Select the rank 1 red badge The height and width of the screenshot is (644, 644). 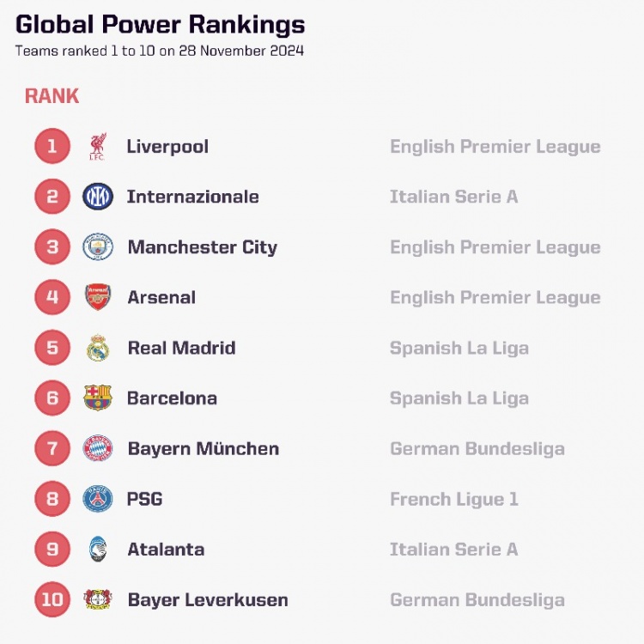(52, 147)
